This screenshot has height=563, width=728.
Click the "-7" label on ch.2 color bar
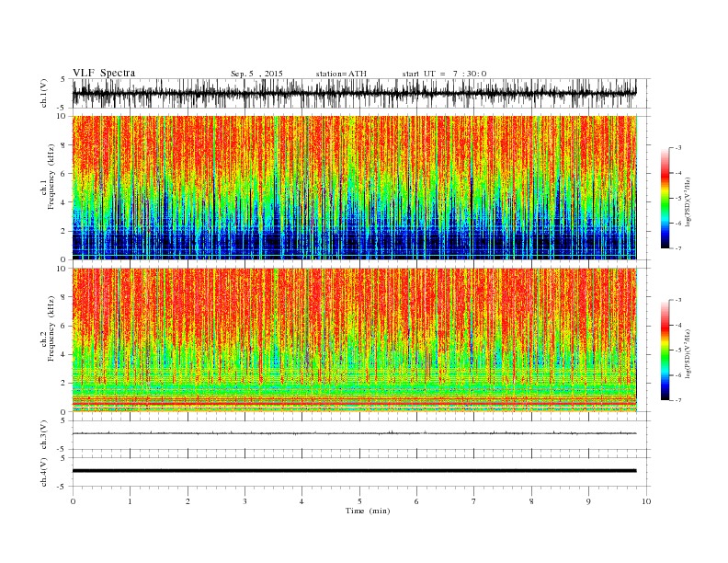(x=677, y=400)
